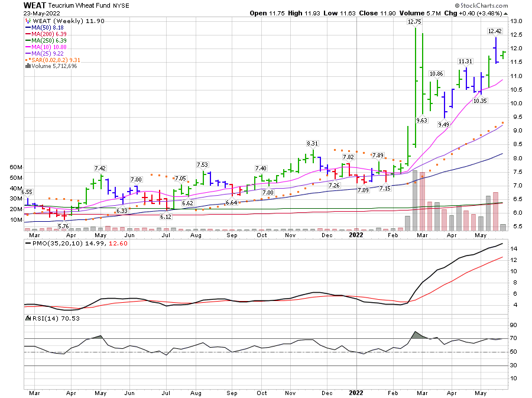Click the PMO black line legend marker
The height and width of the screenshot is (398, 532).
(x=27, y=243)
